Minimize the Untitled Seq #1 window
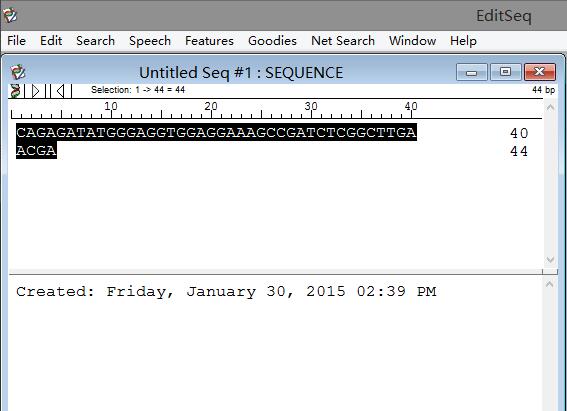Screen dimensions: 567x411 (x=472, y=72)
